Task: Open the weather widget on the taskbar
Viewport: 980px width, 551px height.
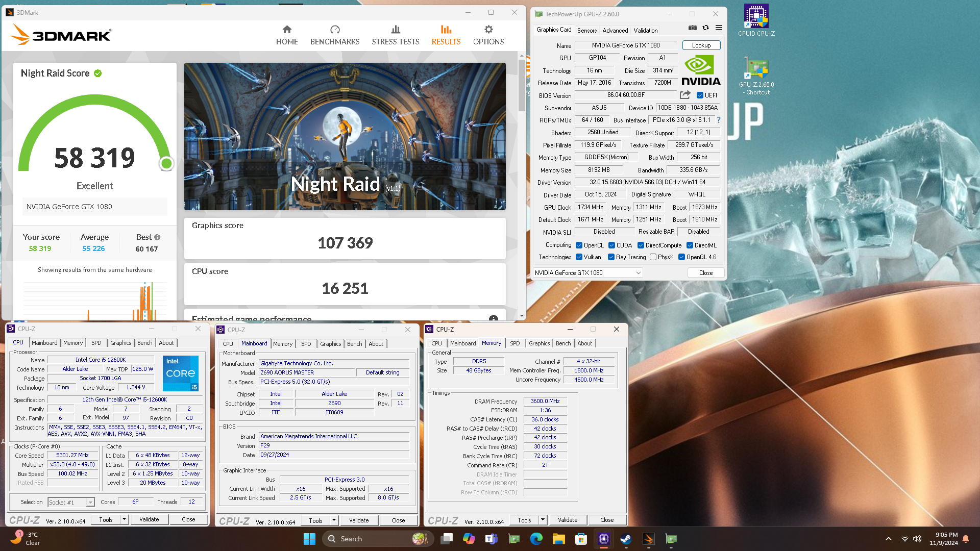Action: point(26,539)
